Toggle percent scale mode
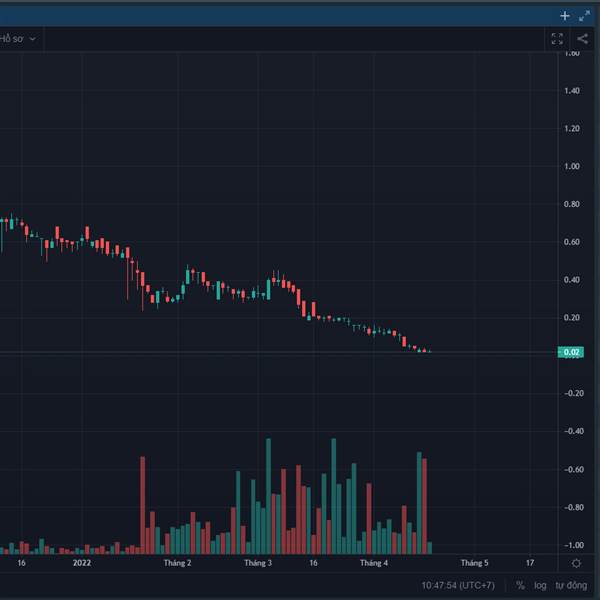The height and width of the screenshot is (600, 600). pos(520,585)
